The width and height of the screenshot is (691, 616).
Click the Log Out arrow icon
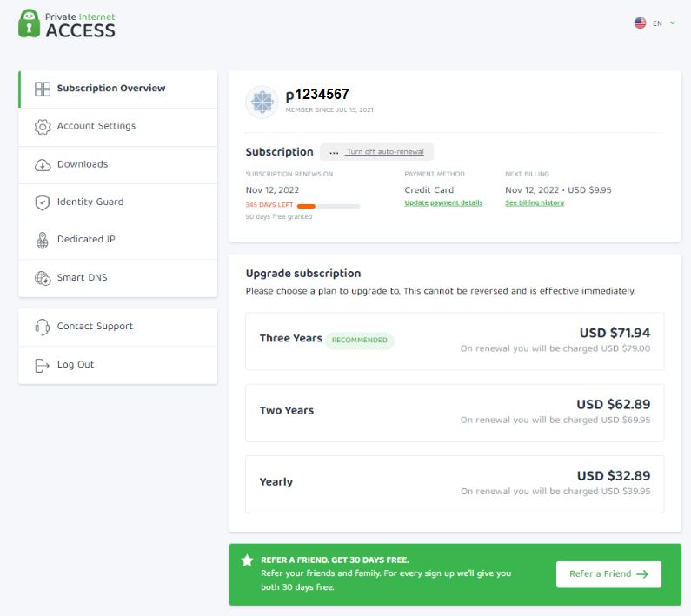tap(43, 365)
